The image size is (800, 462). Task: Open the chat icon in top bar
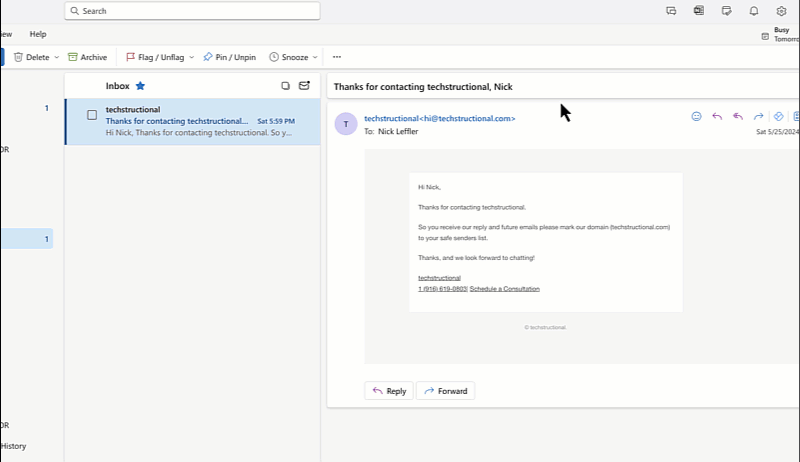tap(671, 11)
